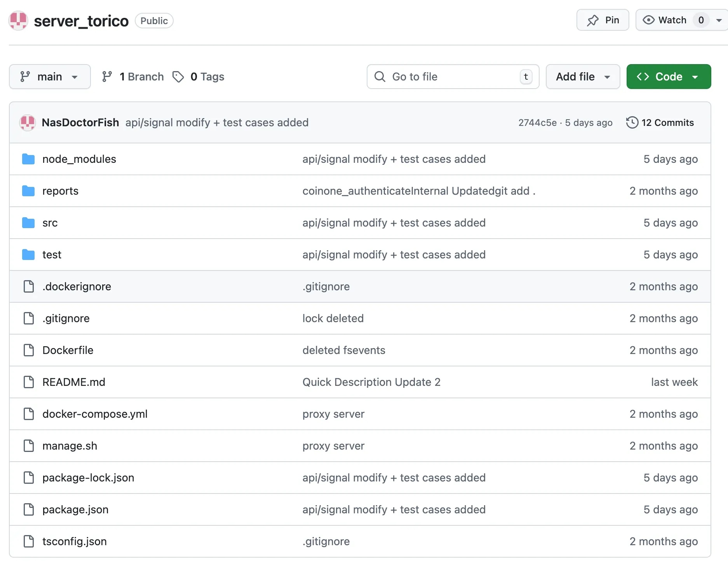This screenshot has height=565, width=728.
Task: Click the repository owner avatar beside server_torico
Action: click(x=18, y=21)
